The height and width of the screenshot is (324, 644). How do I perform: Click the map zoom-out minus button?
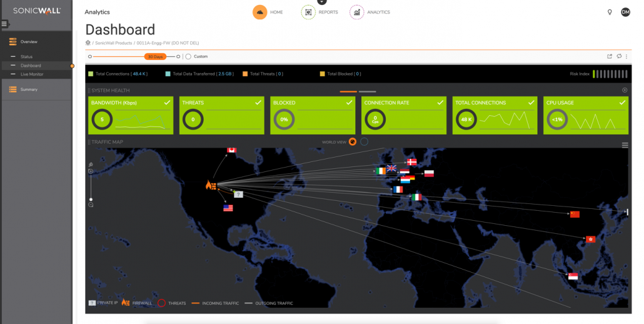(91, 205)
